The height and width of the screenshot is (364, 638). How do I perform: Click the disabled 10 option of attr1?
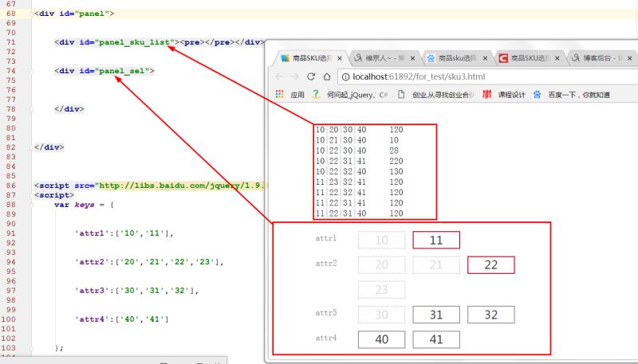pyautogui.click(x=382, y=240)
